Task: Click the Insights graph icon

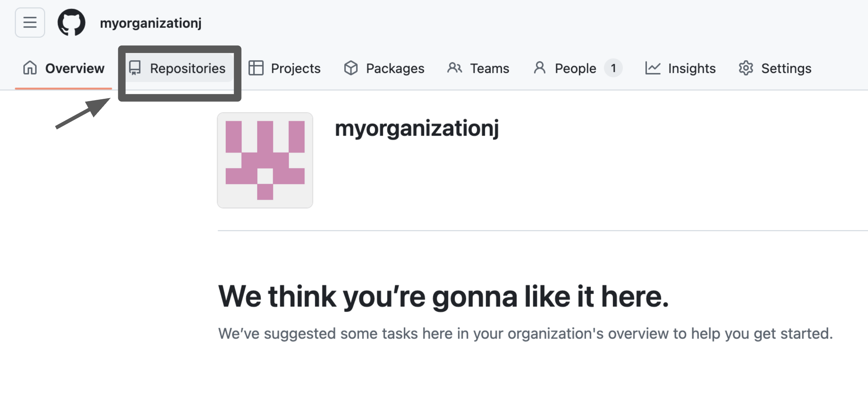Action: pyautogui.click(x=653, y=68)
